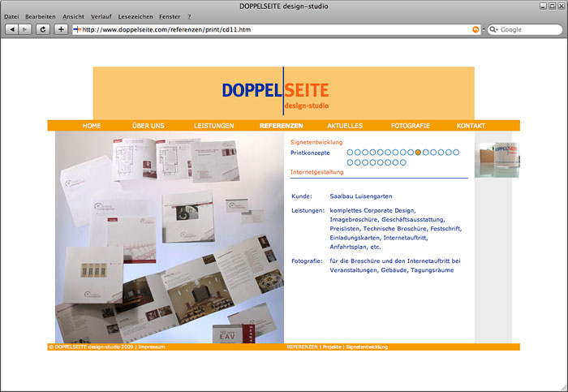This screenshot has width=568, height=392.
Task: Click the orange RSS icon in address bar
Action: [x=475, y=29]
